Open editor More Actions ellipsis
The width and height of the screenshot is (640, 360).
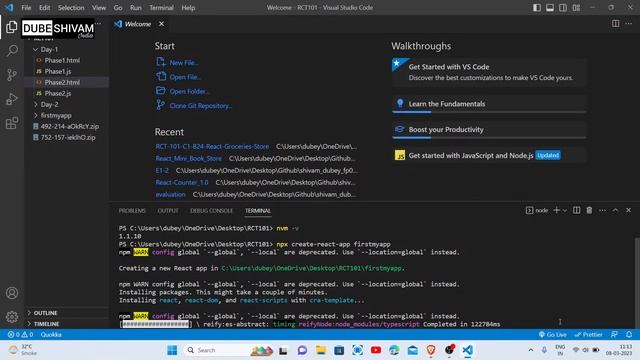pos(629,24)
